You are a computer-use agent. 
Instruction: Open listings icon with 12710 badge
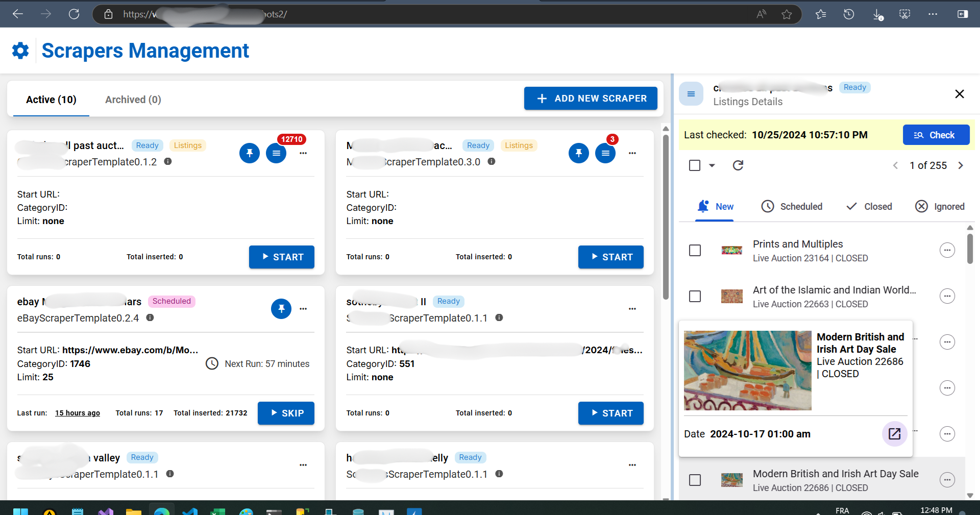point(276,153)
